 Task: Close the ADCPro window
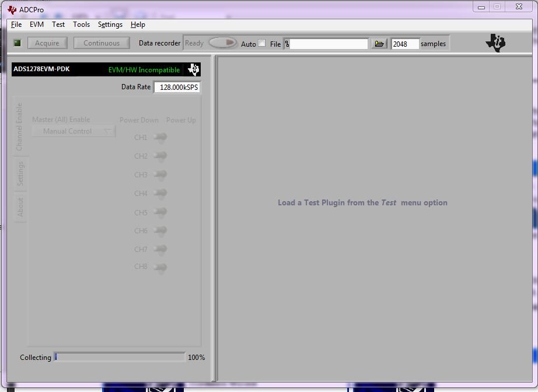(519, 6)
